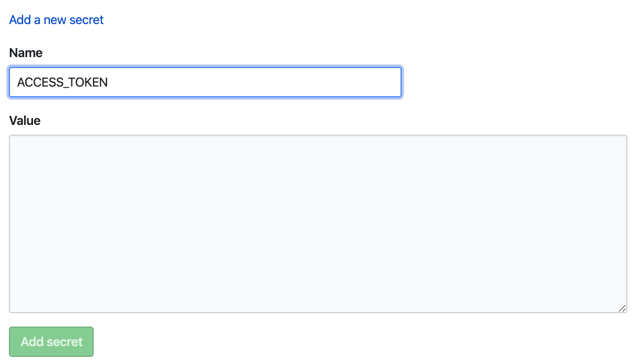Click the bold "Name" text above the input
Screen dimensions: 638x364
26,53
